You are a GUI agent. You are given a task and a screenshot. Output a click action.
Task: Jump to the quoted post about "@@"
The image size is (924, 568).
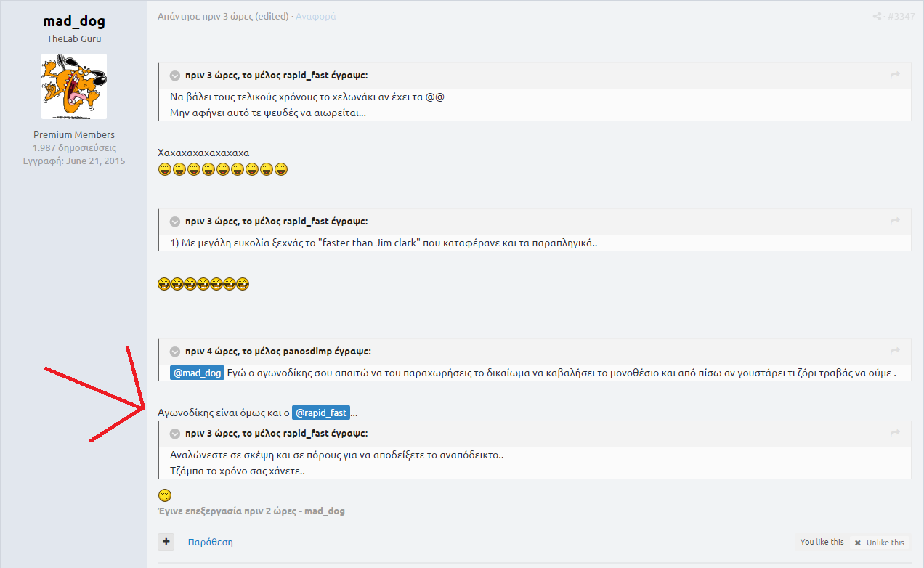point(896,76)
